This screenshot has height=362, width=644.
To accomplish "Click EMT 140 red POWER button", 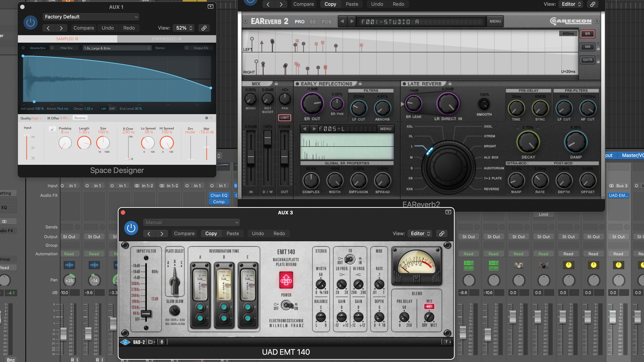I will coord(286,280).
